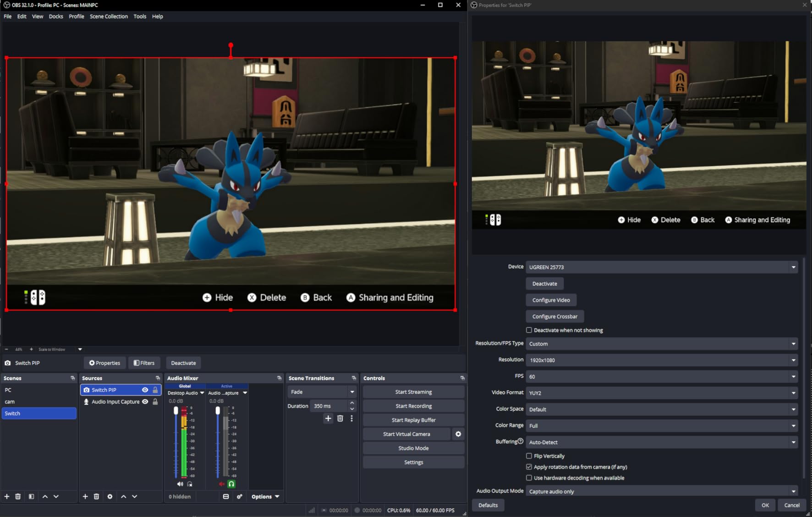
Task: Click Configure Video in the properties dialog
Action: (551, 300)
